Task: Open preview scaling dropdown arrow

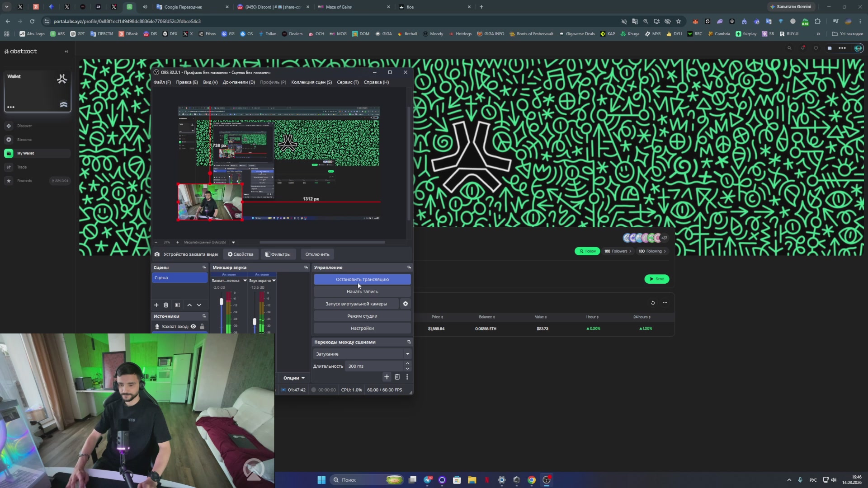Action: 233,242
